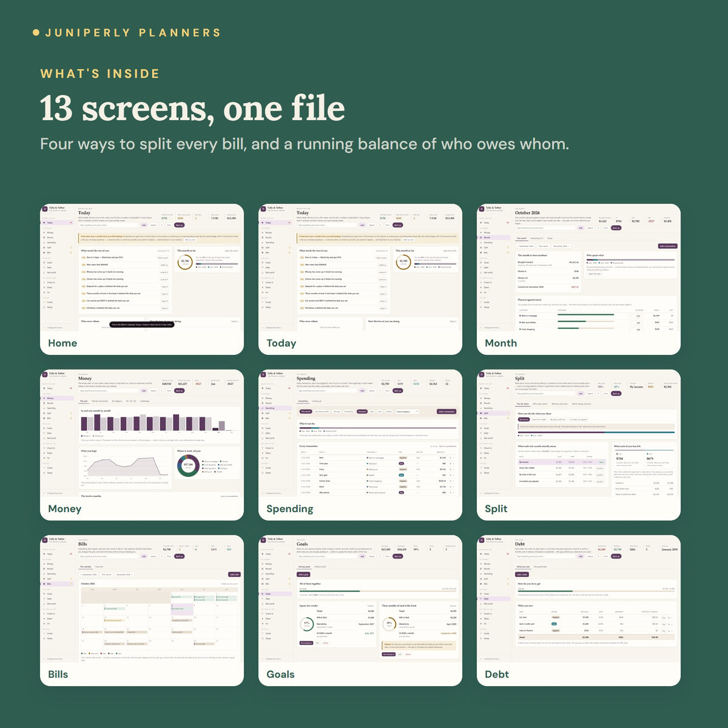
Task: Click the "WHAT'S INSIDE" label
Action: tap(100, 74)
